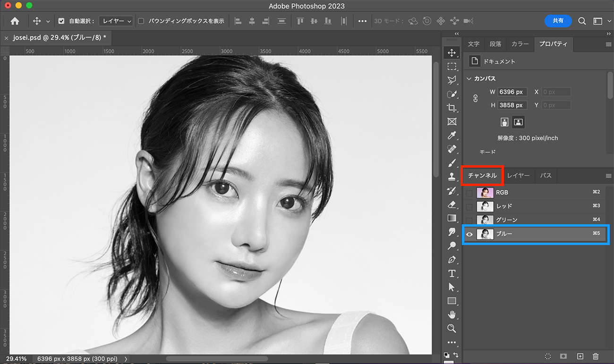Click the 共有 share button
The width and height of the screenshot is (614, 364).
[x=558, y=21]
